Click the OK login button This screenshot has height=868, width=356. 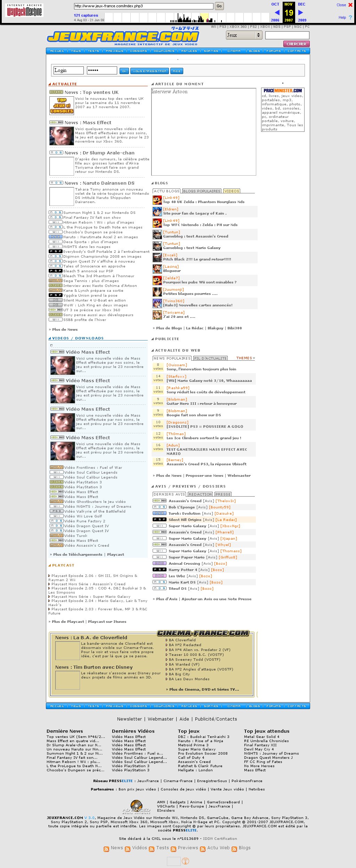124,71
